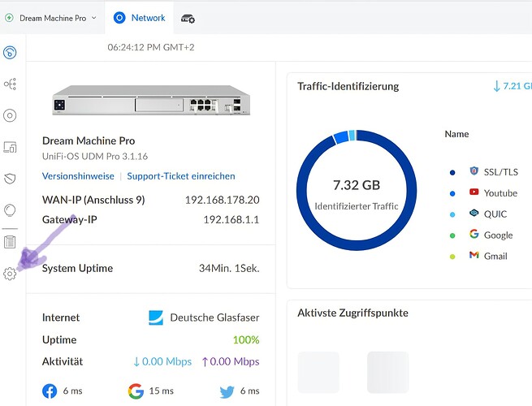
Task: Open the Versionshinweise link
Action: point(77,176)
